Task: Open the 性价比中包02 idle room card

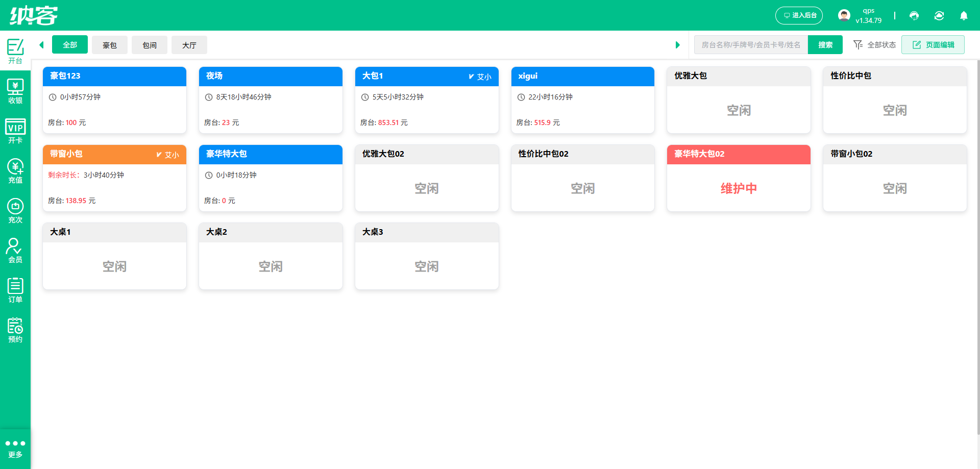Action: [583, 178]
